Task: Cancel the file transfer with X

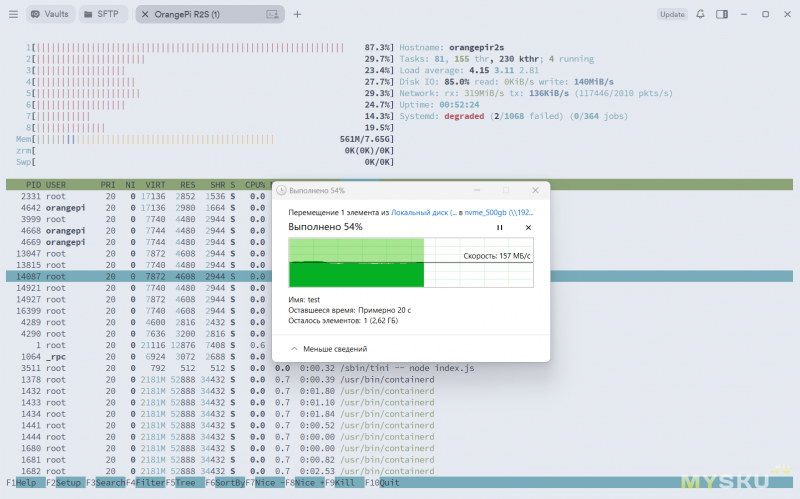Action: coord(528,228)
